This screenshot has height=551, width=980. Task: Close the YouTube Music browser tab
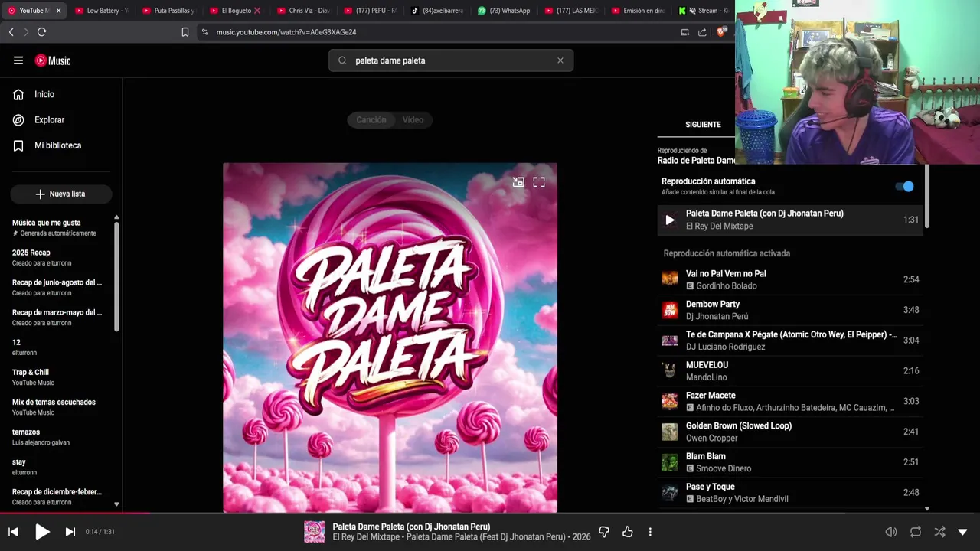pyautogui.click(x=58, y=11)
